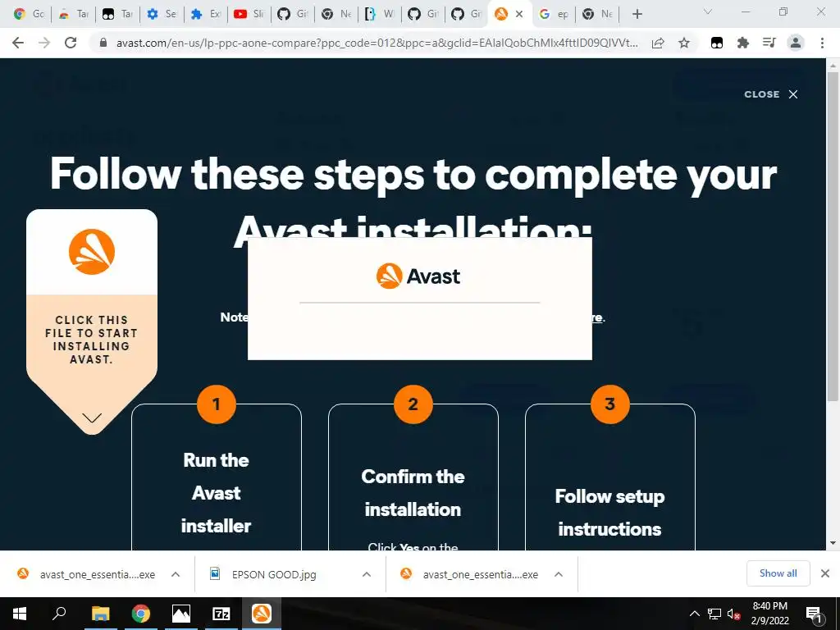840x630 pixels.
Task: Switch to the YouTube tab
Action: coord(249,15)
